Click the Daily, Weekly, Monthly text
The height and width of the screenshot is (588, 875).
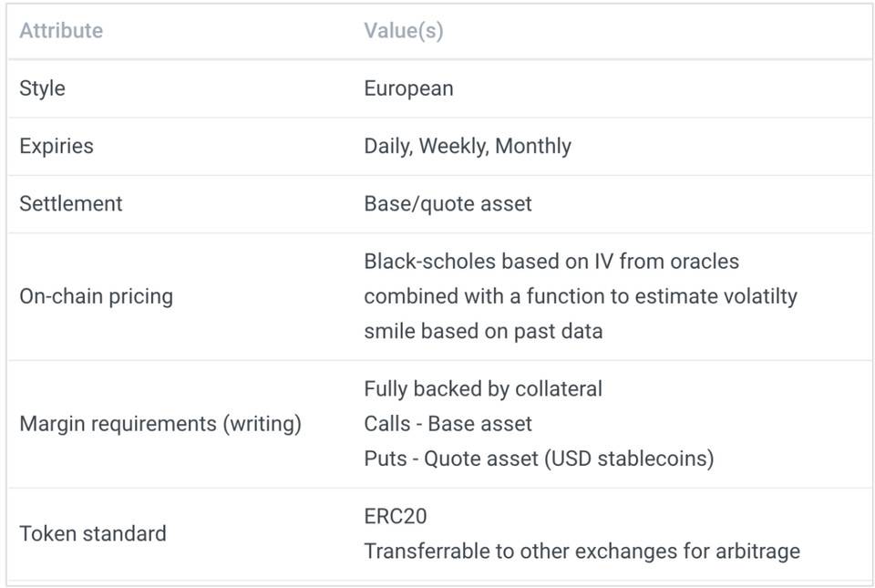468,146
